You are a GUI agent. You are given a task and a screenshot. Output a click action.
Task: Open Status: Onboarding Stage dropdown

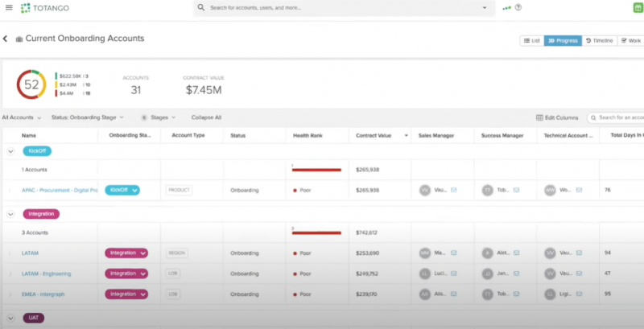pyautogui.click(x=88, y=117)
